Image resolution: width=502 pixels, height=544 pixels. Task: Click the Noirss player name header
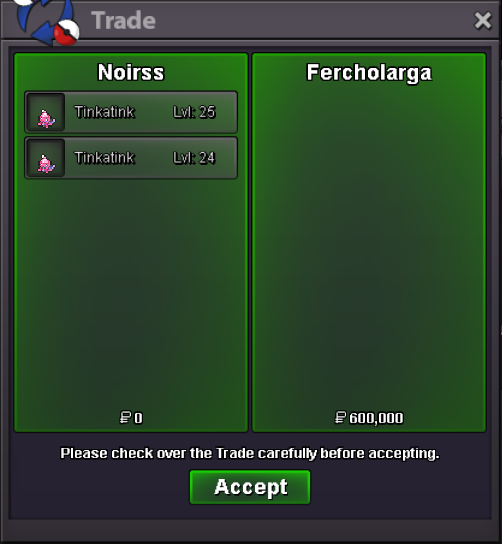pos(131,72)
